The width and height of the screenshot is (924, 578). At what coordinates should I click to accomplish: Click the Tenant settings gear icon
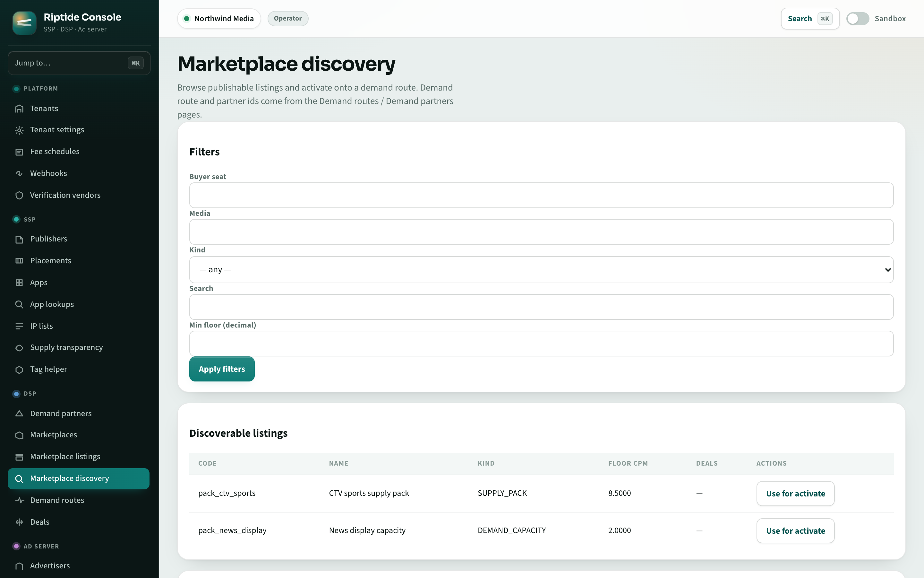[x=19, y=130]
